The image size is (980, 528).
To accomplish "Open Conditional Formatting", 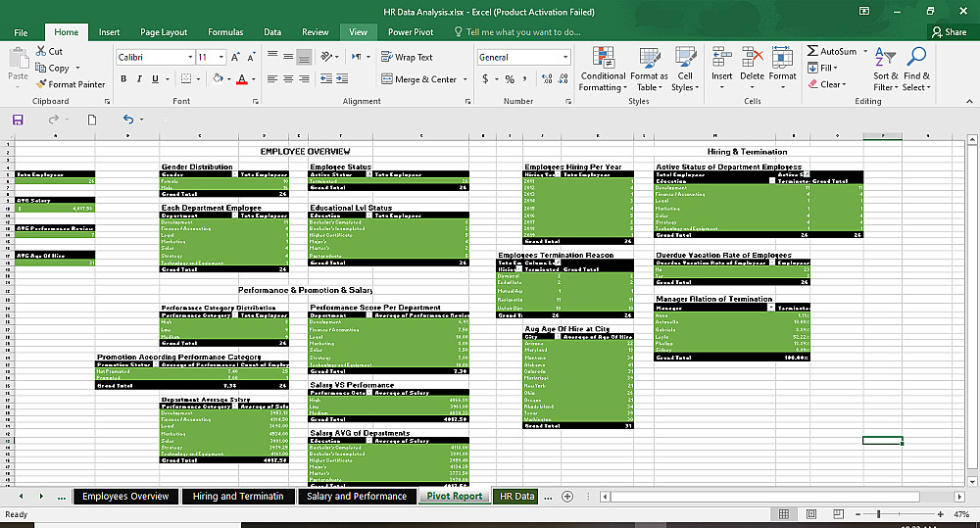I will tap(603, 70).
